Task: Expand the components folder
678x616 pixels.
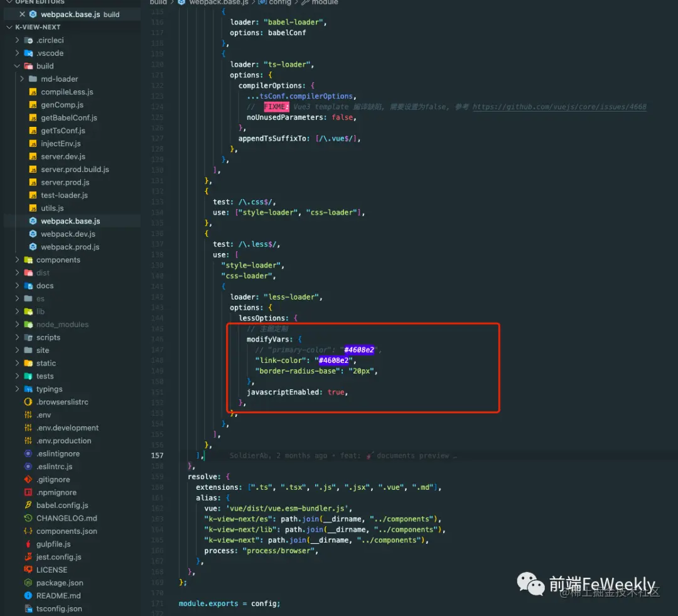Action: 18,260
